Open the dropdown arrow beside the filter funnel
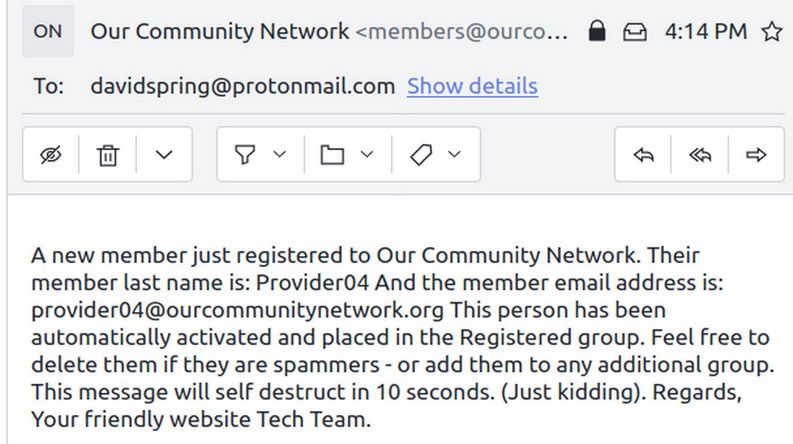 pos(279,154)
